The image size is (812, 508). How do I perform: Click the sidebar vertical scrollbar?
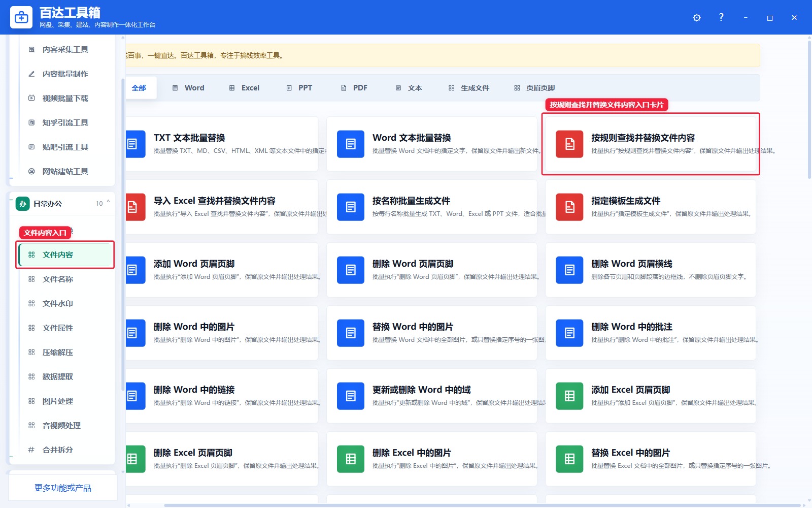tap(122, 234)
